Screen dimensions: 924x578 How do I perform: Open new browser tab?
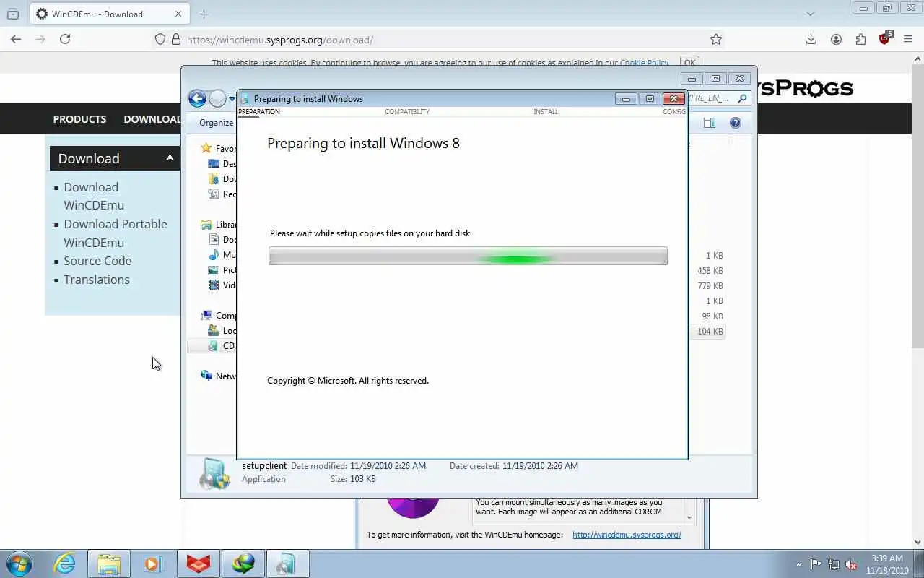(204, 14)
